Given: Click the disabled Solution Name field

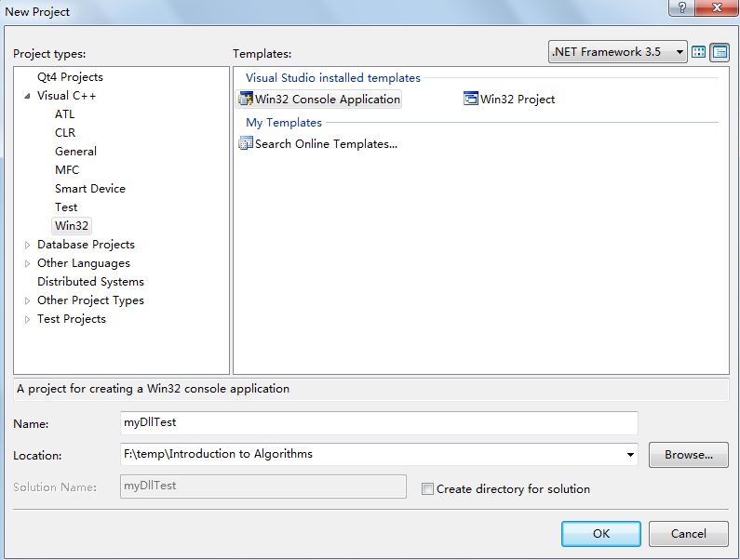Looking at the screenshot, I should point(263,487).
